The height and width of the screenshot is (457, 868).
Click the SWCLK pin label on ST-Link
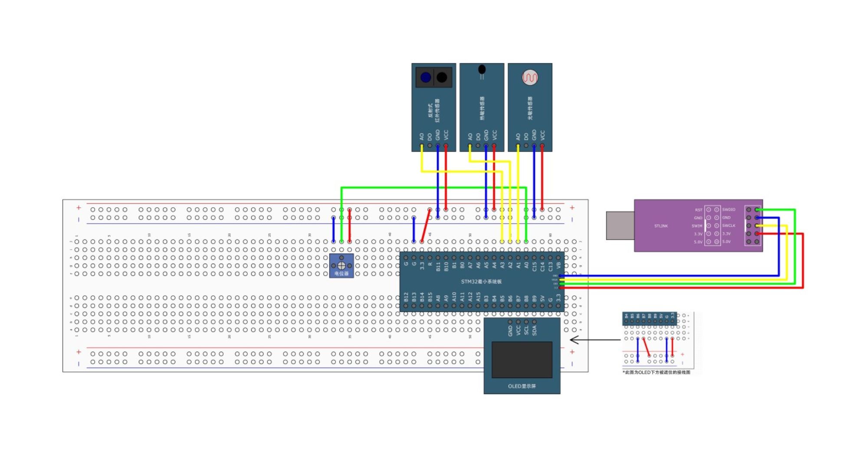(729, 225)
